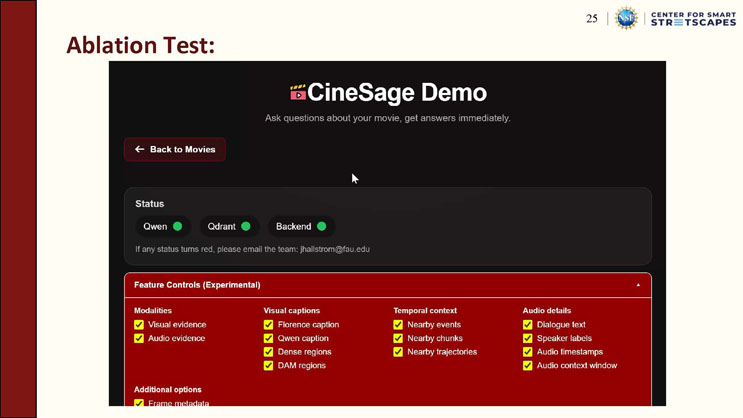743x418 pixels.
Task: Click the green indicator dot beside Qdrant
Action: click(x=245, y=227)
